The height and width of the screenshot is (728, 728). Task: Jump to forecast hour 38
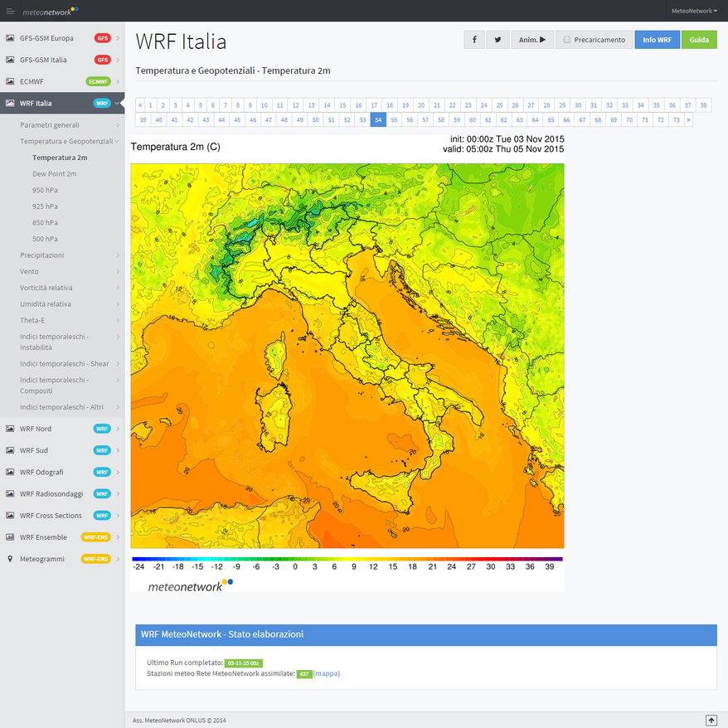pyautogui.click(x=703, y=105)
